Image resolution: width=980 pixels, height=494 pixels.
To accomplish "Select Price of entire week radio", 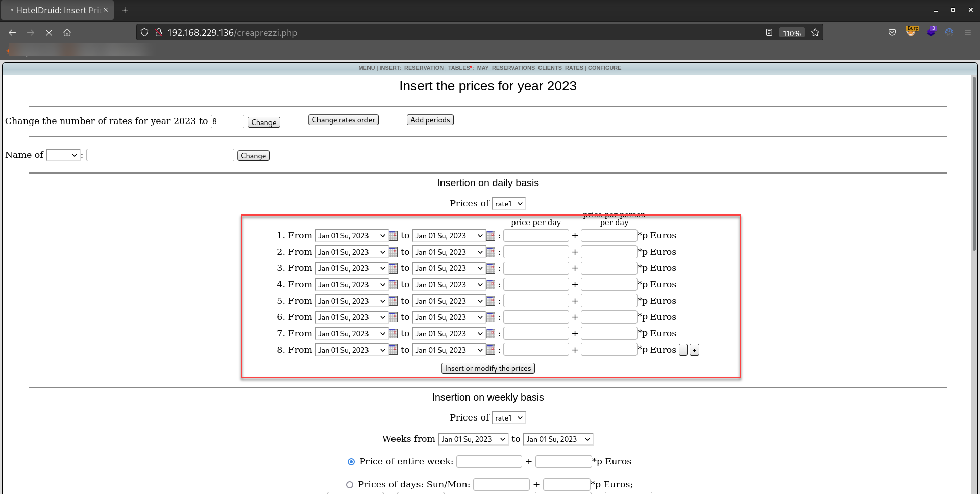I will tap(351, 462).
